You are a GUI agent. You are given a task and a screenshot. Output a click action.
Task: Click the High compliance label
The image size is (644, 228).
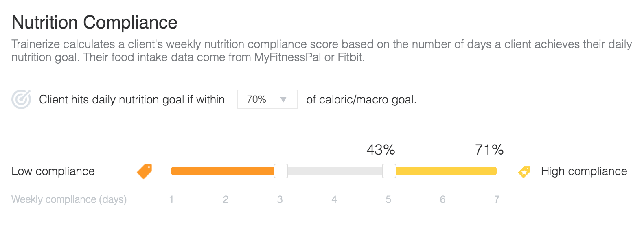click(x=584, y=171)
